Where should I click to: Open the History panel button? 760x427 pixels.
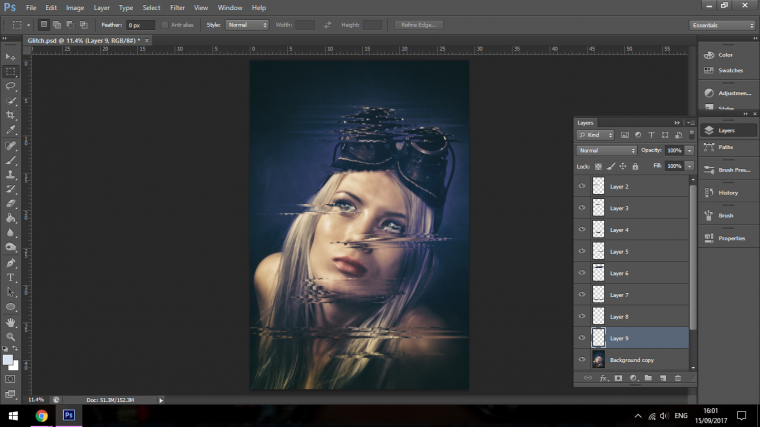pos(728,193)
